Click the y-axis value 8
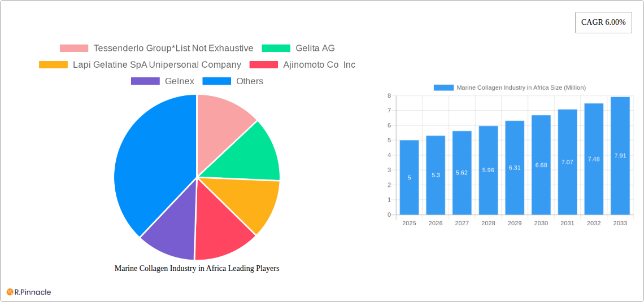The height and width of the screenshot is (302, 644). (389, 95)
